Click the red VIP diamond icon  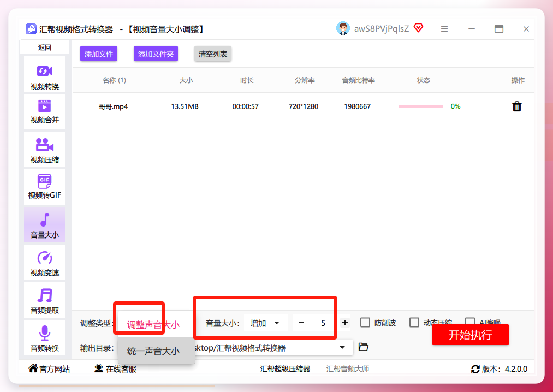pyautogui.click(x=418, y=28)
